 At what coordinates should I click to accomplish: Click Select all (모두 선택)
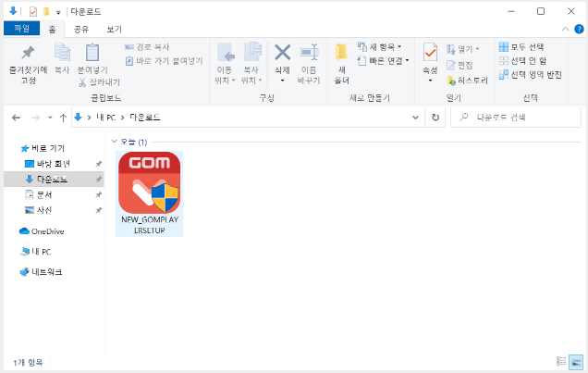521,47
